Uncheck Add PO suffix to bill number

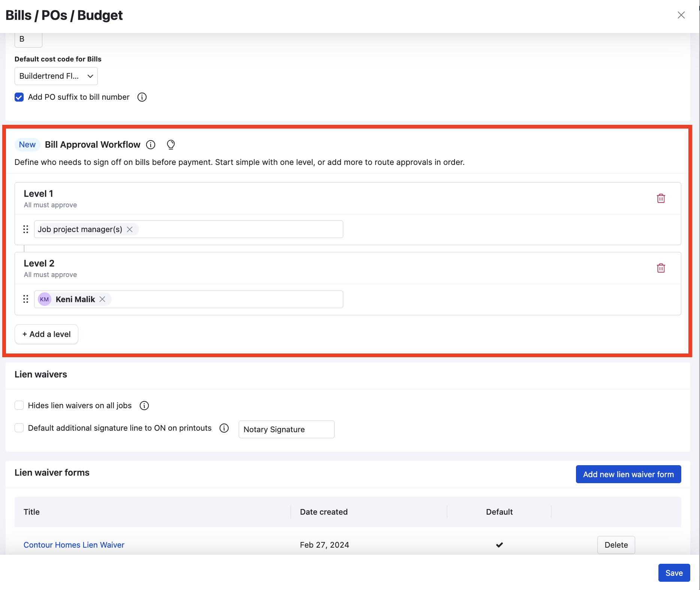[19, 97]
